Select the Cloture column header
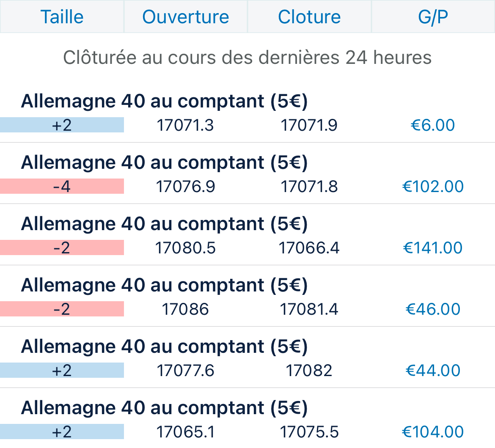 click(309, 17)
